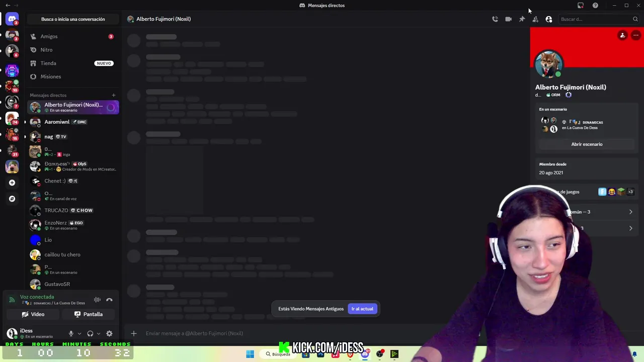Image resolution: width=644 pixels, height=362 pixels.
Task: Open the purple robot server icon
Action: pos(12,70)
